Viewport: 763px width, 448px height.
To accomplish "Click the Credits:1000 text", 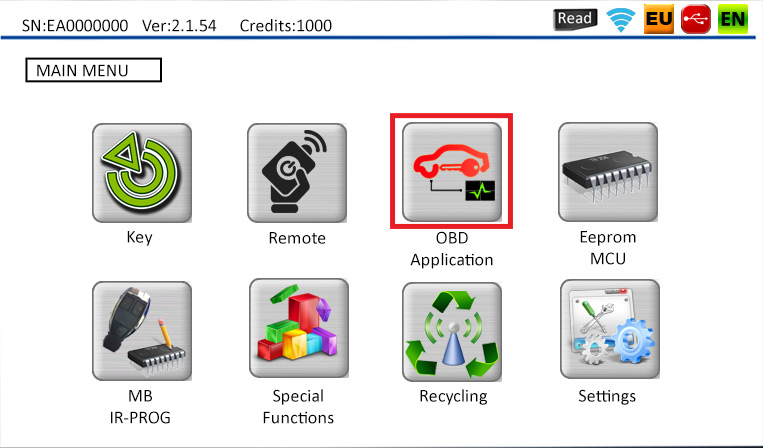I will click(x=286, y=25).
